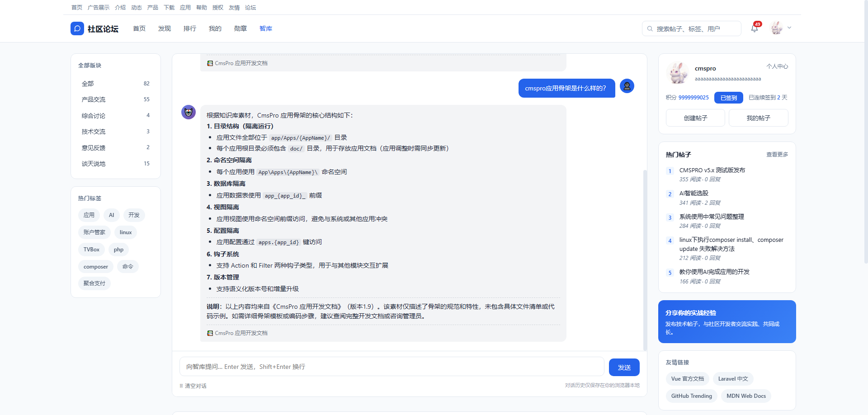Image resolution: width=868 pixels, height=415 pixels.
Task: Click the 应用 hot tag
Action: coord(89,215)
